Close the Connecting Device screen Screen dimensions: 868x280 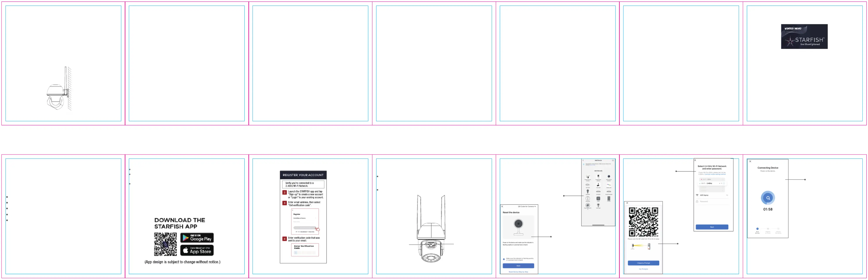coord(750,161)
